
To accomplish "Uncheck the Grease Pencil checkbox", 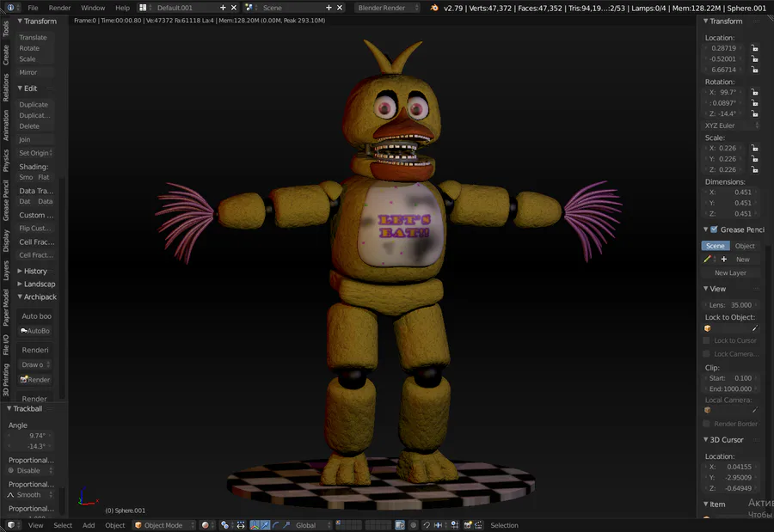I will [x=714, y=229].
